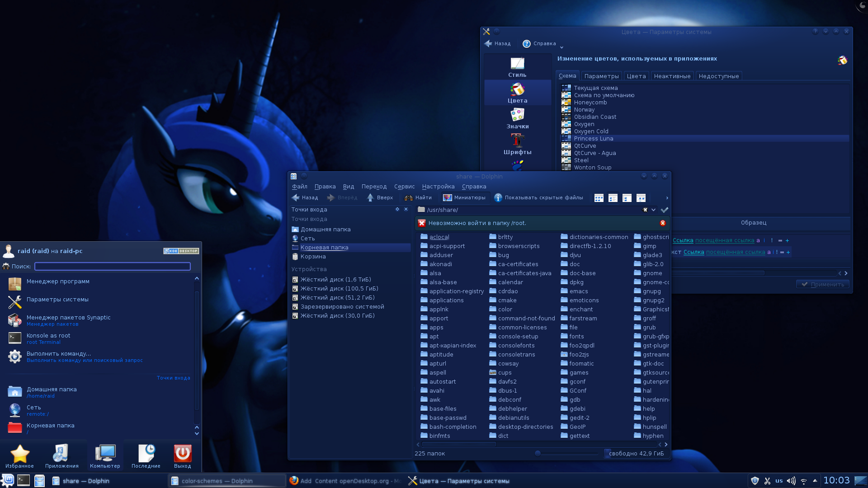Click Назад in System Settings
The width and height of the screenshot is (868, 488).
[x=497, y=43]
